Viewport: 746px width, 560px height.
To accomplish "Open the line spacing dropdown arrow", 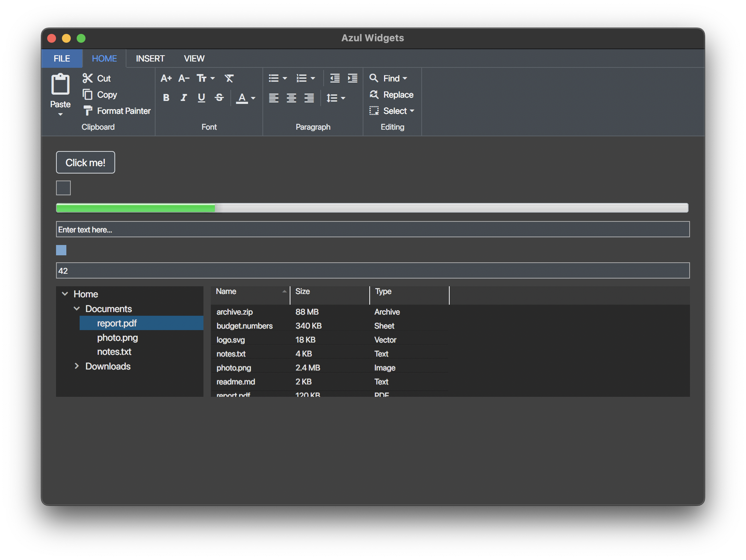I will point(343,98).
